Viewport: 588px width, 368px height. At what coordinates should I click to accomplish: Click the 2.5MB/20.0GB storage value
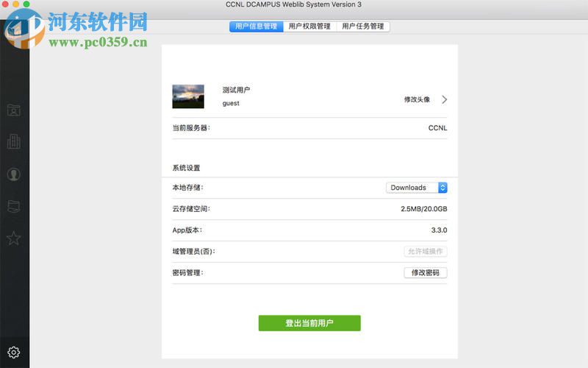pyautogui.click(x=424, y=209)
